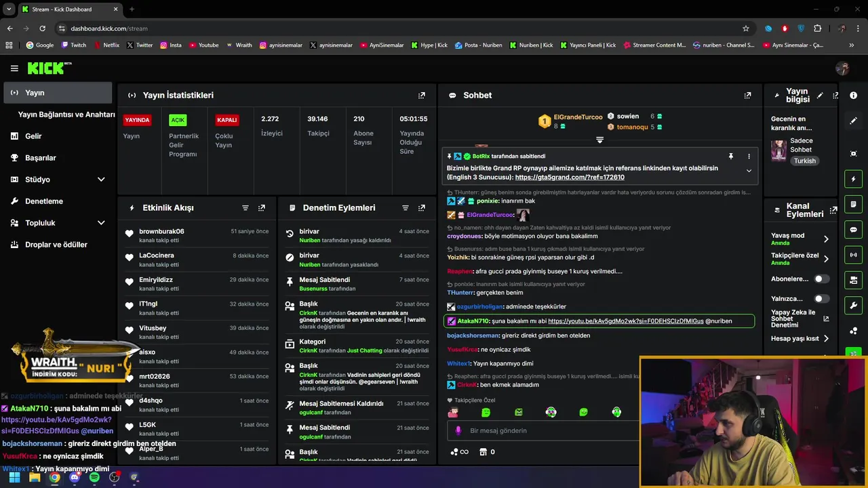This screenshot has width=868, height=488.
Task: Pop out the Etkinlik Akışı panel
Action: 262,208
